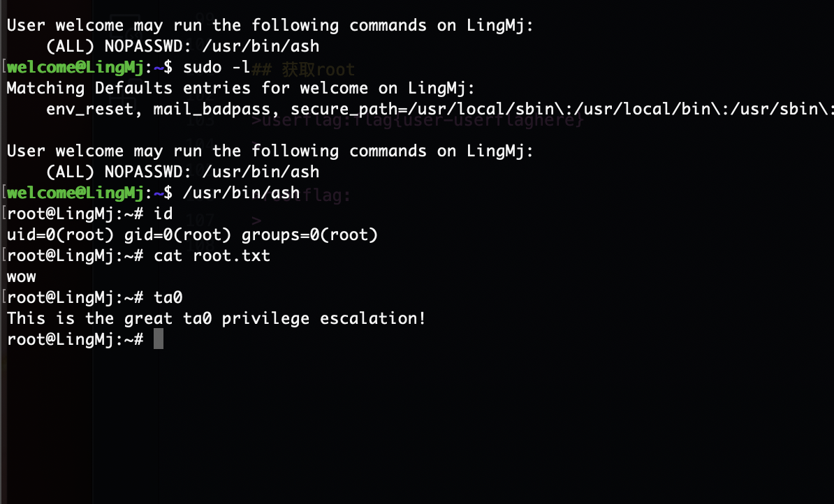Click the 'This is the great ta0 privilege escalation!' line
834x504 pixels.
(x=217, y=318)
